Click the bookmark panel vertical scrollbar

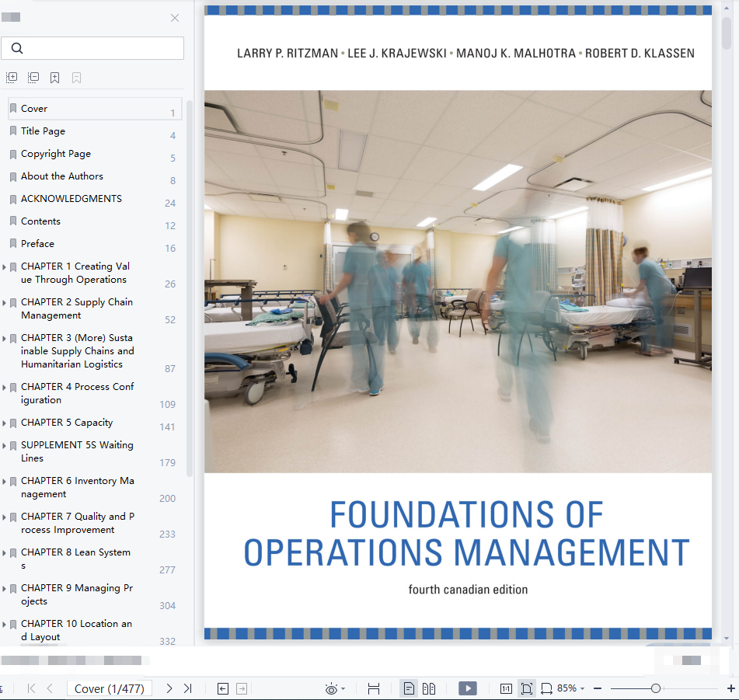pyautogui.click(x=190, y=288)
